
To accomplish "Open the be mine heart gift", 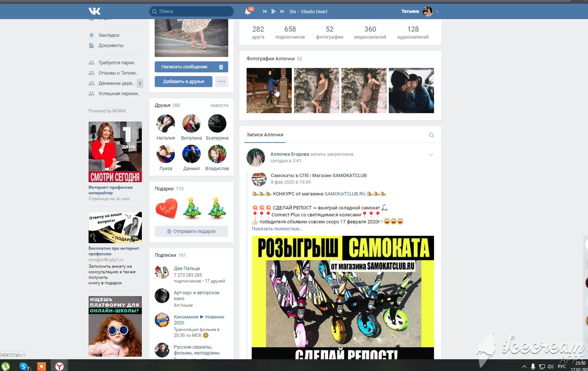I will tap(166, 208).
